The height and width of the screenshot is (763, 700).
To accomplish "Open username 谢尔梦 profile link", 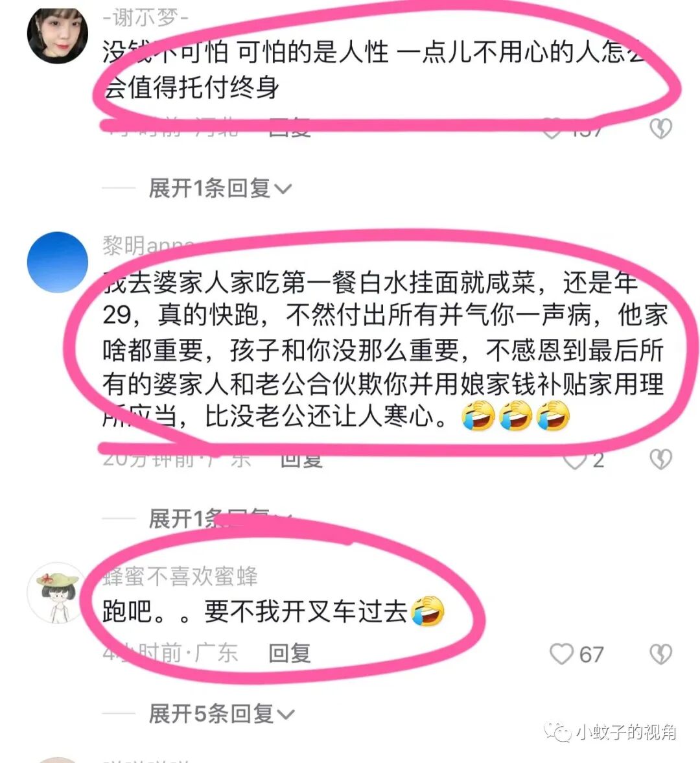I will coord(145,18).
